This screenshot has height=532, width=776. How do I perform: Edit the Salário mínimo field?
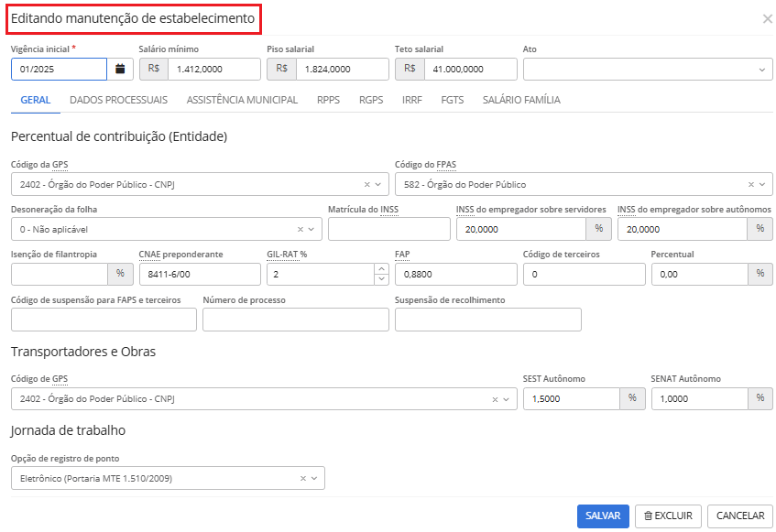[213, 70]
